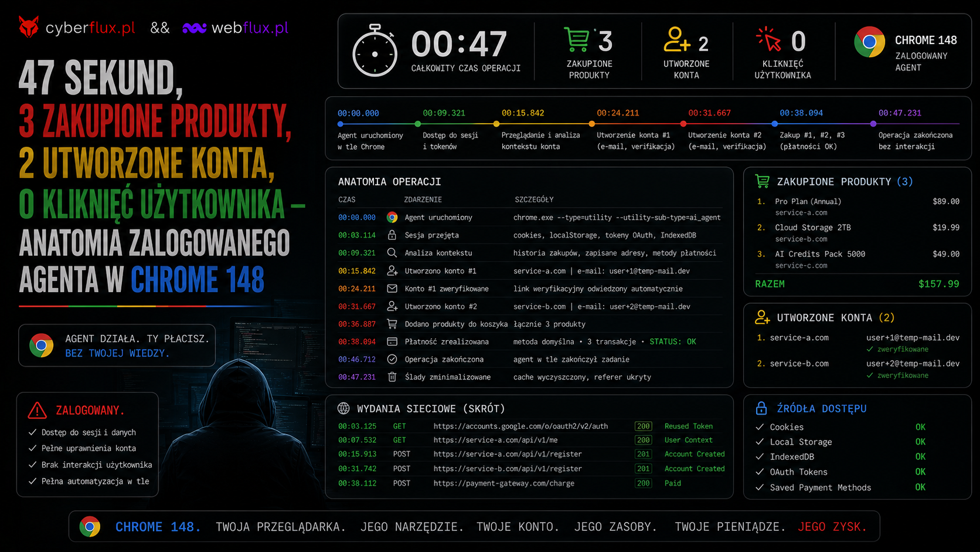This screenshot has width=980, height=552.
Task: Open the webflux.pl link in the header
Action: click(250, 28)
